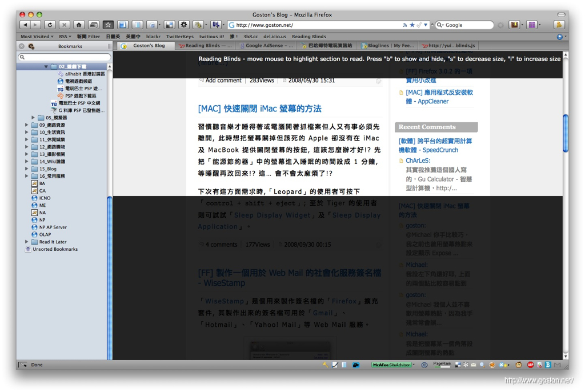Click the monkey face status bar icon
585x392 pixels.
(519, 365)
